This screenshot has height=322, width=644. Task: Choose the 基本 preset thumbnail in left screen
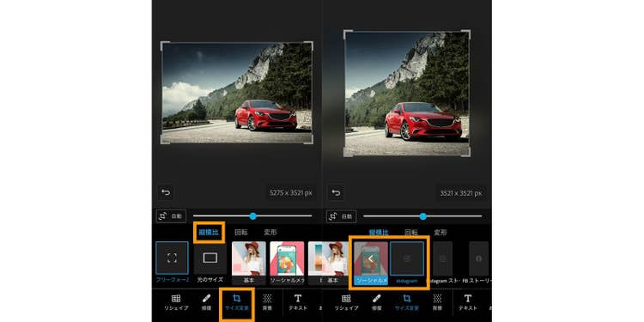[249, 263]
